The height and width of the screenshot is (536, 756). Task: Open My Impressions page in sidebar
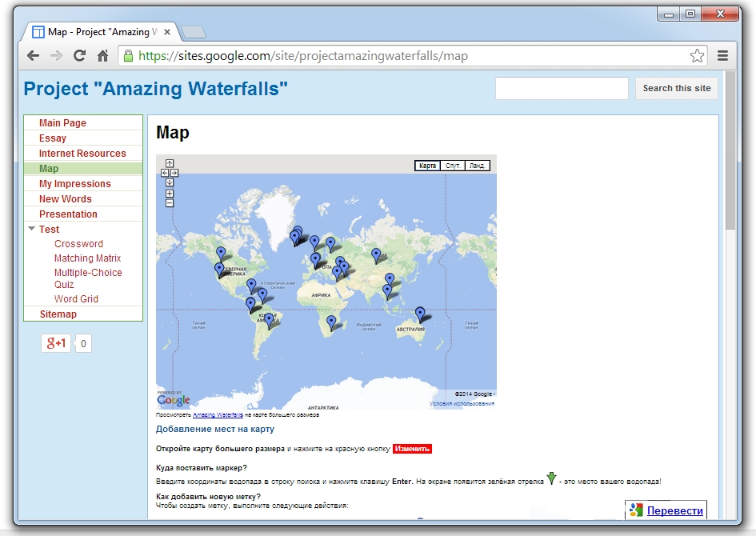(x=75, y=184)
